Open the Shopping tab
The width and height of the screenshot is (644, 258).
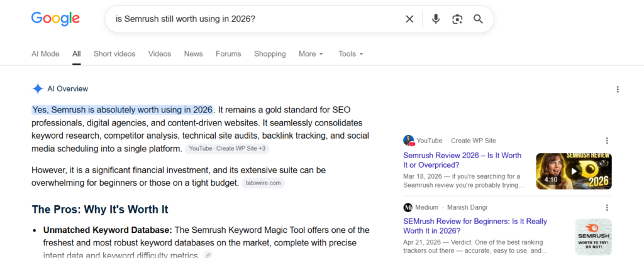click(x=270, y=54)
